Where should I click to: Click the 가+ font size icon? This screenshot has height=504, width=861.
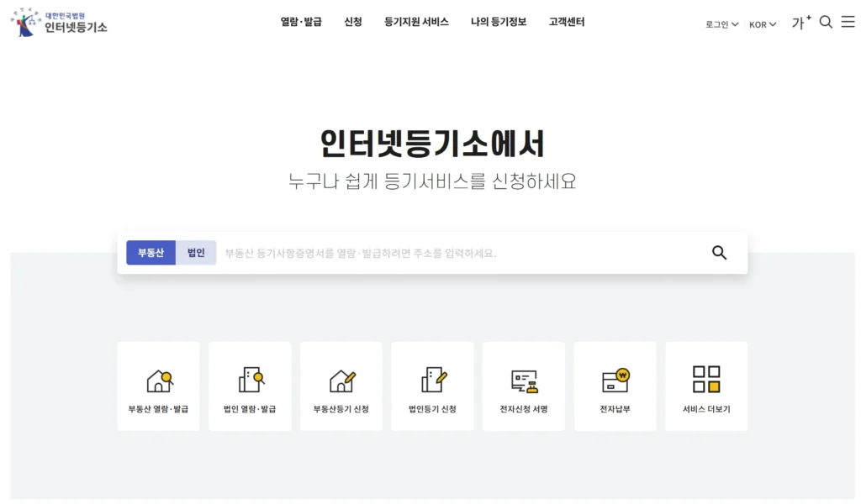800,23
